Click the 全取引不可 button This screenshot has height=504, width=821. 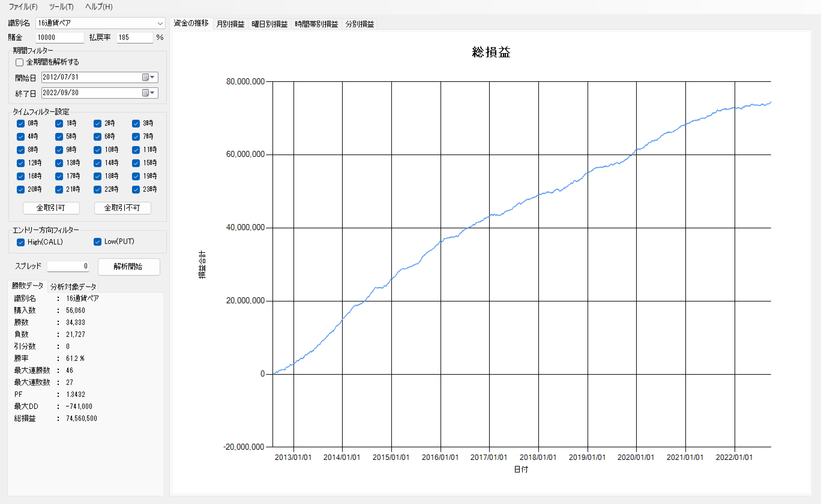(122, 208)
